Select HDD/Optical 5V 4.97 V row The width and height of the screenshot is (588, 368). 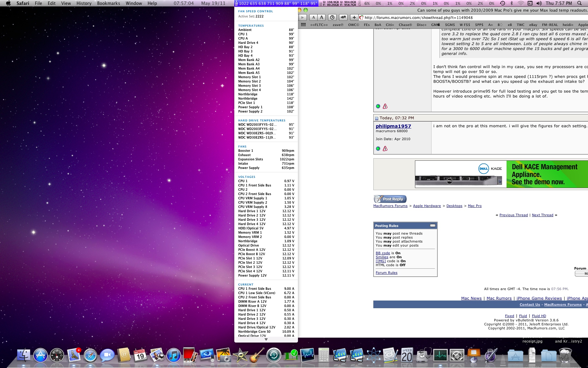pyautogui.click(x=266, y=228)
